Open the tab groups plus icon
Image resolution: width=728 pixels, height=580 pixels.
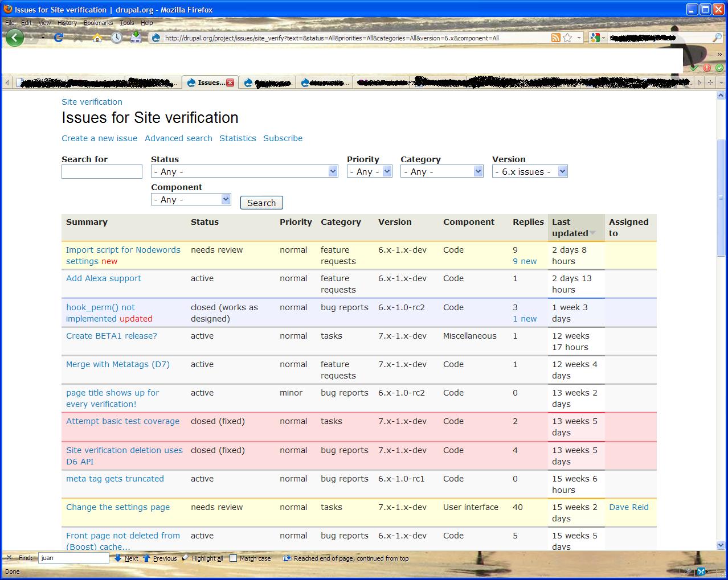pos(710,83)
